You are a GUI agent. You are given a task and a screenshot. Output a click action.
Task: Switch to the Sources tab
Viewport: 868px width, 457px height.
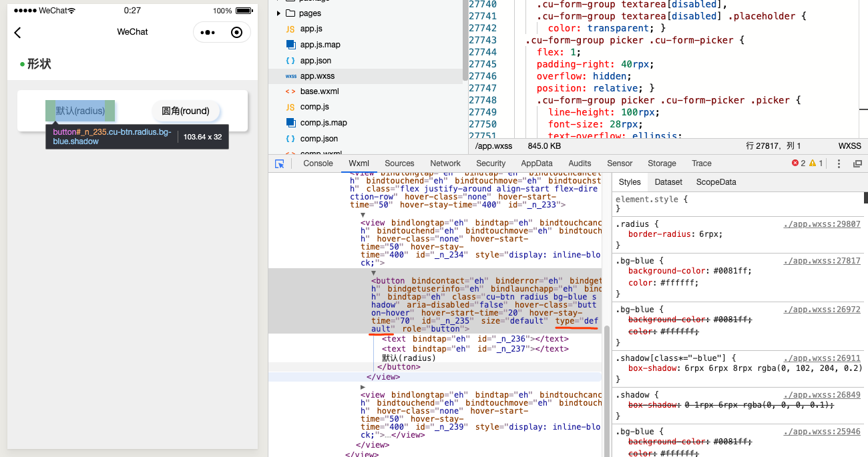[x=399, y=163]
